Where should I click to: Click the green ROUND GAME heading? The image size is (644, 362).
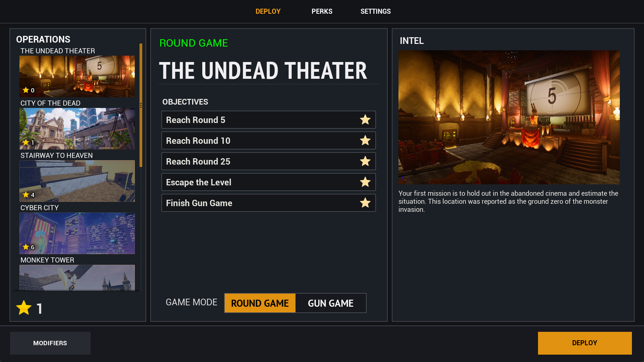pyautogui.click(x=194, y=43)
